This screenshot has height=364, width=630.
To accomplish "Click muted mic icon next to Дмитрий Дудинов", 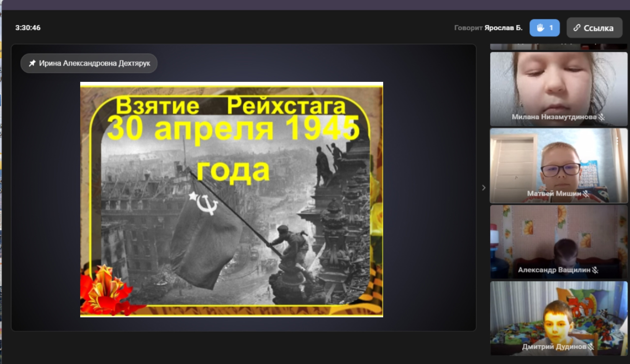I will tap(591, 347).
